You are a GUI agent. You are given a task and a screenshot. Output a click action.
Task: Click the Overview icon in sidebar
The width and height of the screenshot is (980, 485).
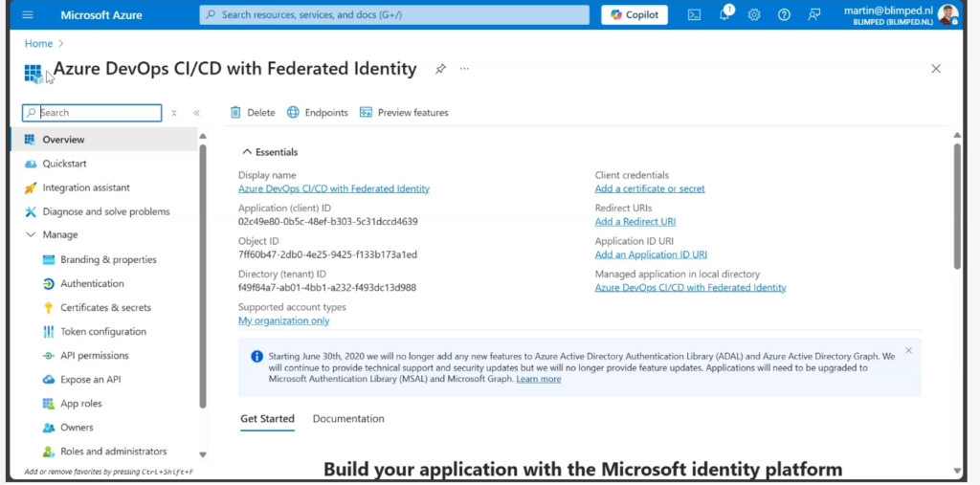pos(30,140)
